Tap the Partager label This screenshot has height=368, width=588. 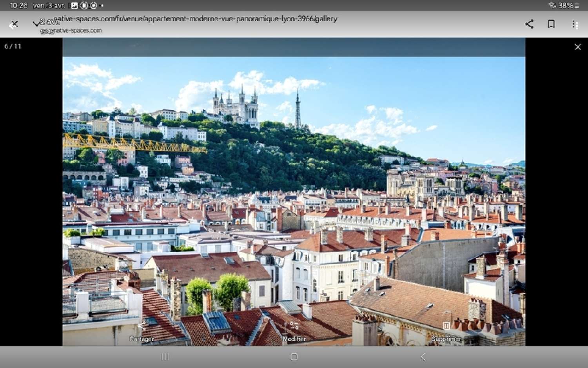[x=142, y=339]
